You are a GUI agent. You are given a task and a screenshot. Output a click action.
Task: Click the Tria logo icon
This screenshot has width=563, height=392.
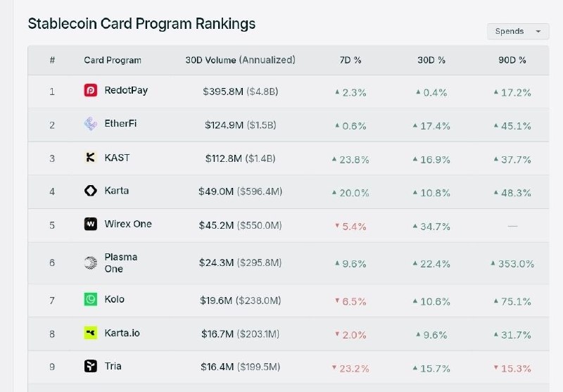pos(91,366)
